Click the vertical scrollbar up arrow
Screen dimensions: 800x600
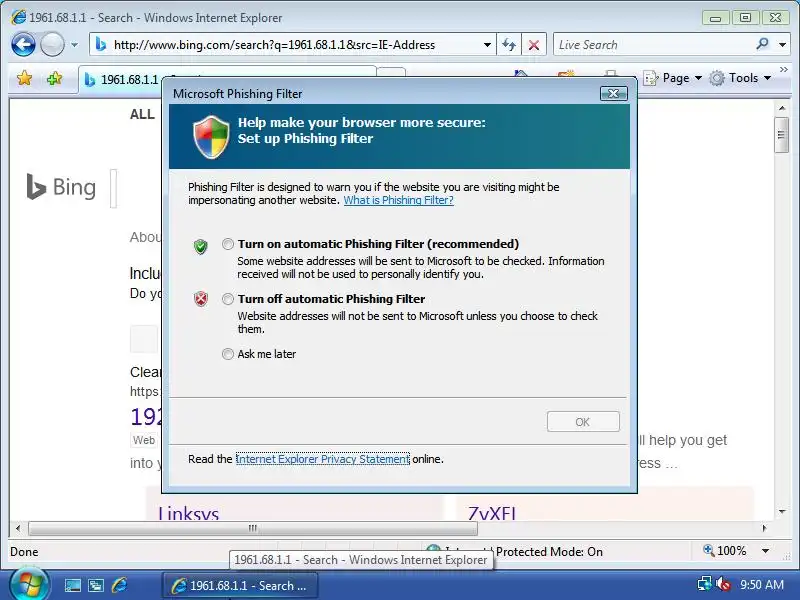coord(781,108)
